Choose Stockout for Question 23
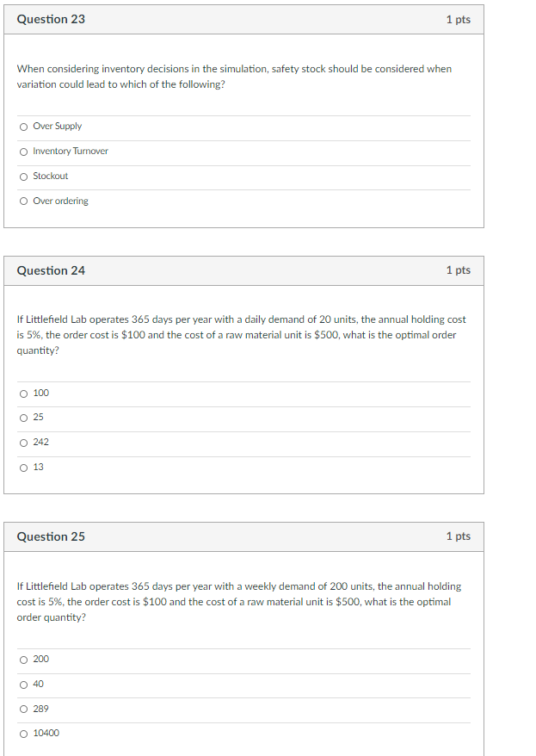Viewport: 536px width, 756px height. coord(23,176)
